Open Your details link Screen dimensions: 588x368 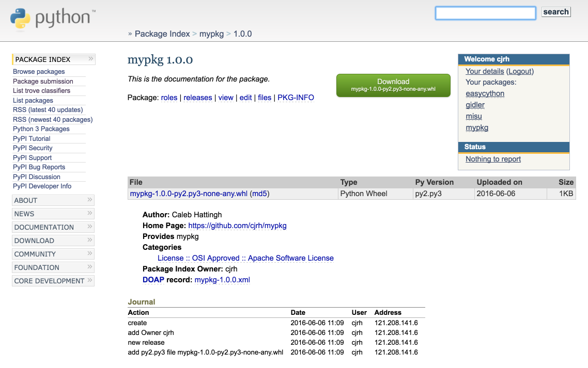[x=485, y=71]
